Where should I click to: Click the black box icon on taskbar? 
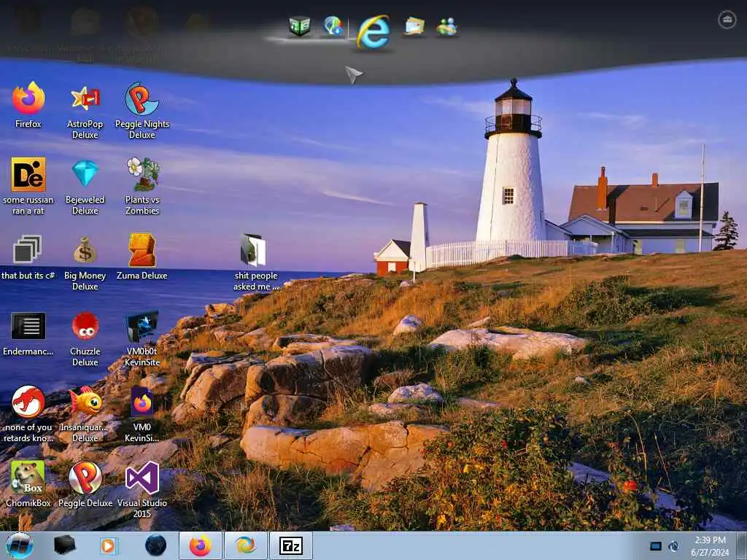tap(64, 545)
